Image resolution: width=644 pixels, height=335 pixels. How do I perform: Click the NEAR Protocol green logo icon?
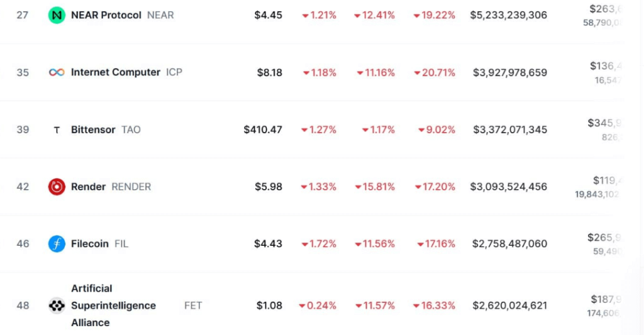57,15
